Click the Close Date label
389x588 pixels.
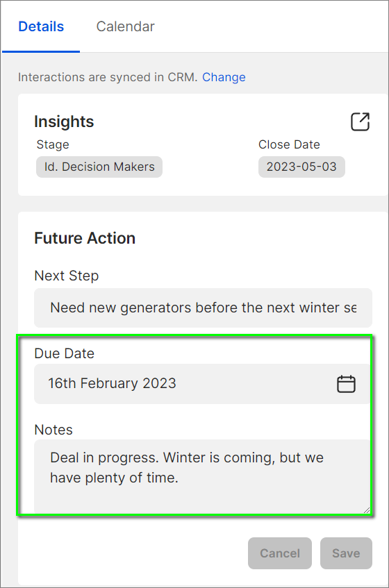[x=289, y=145]
